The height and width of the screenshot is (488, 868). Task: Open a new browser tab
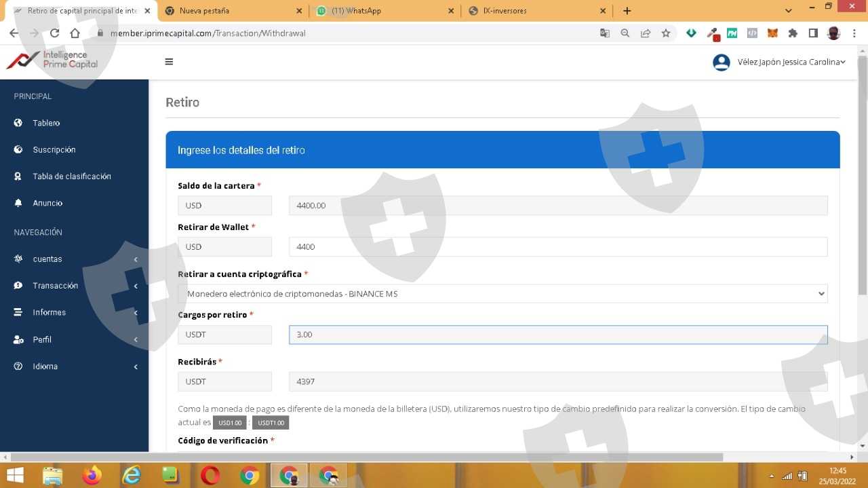click(627, 11)
